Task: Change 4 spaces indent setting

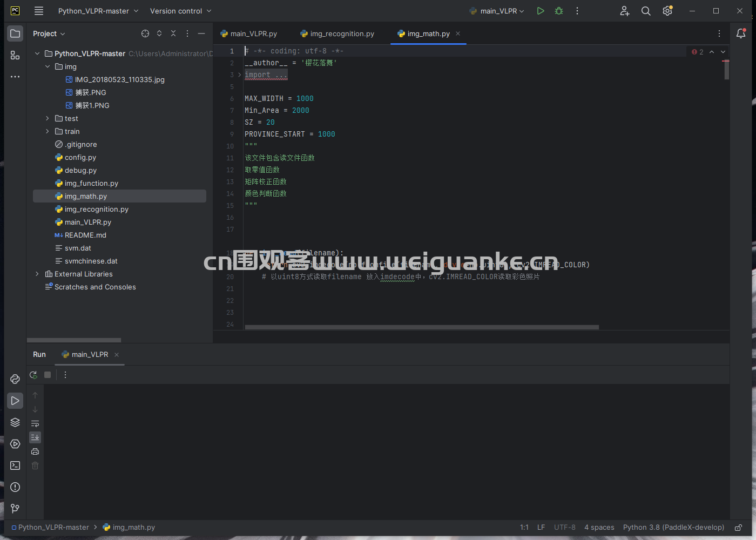Action: point(599,528)
